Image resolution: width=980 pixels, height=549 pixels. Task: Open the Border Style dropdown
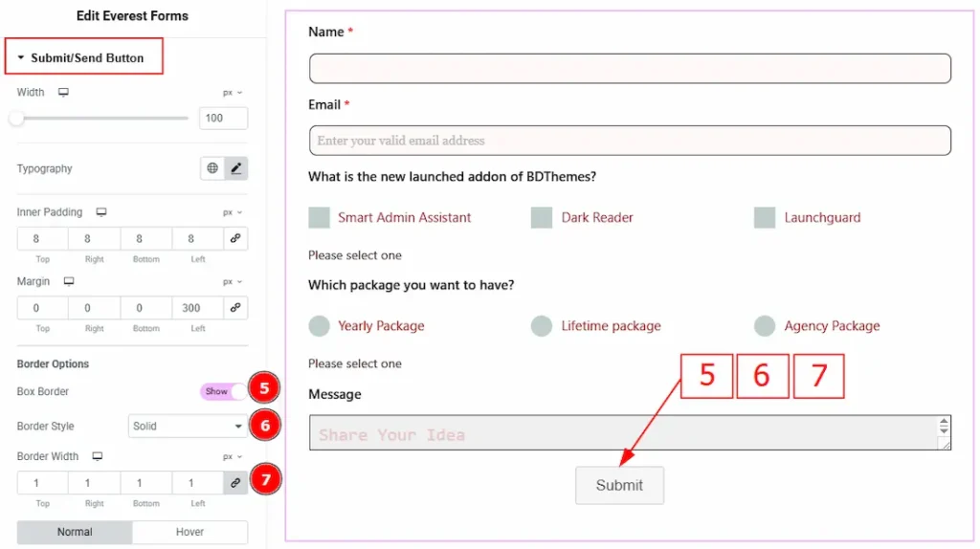pos(188,426)
